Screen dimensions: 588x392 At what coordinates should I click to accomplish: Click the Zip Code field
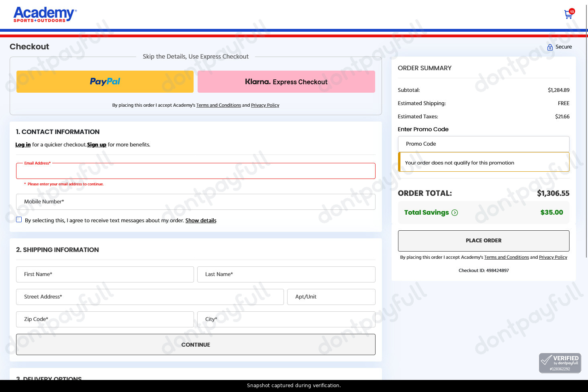(105, 319)
